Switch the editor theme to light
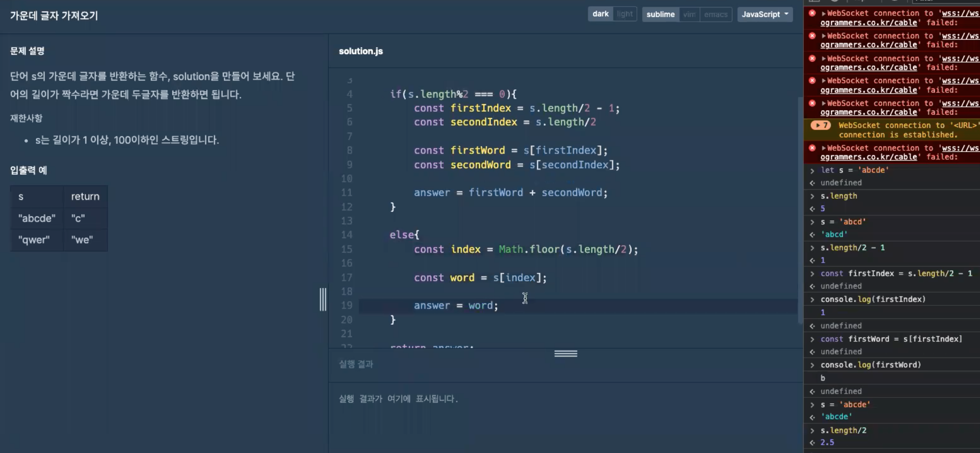 pyautogui.click(x=625, y=13)
